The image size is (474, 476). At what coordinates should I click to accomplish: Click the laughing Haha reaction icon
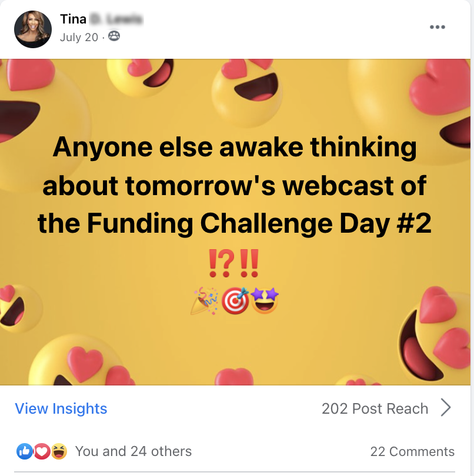pyautogui.click(x=58, y=451)
